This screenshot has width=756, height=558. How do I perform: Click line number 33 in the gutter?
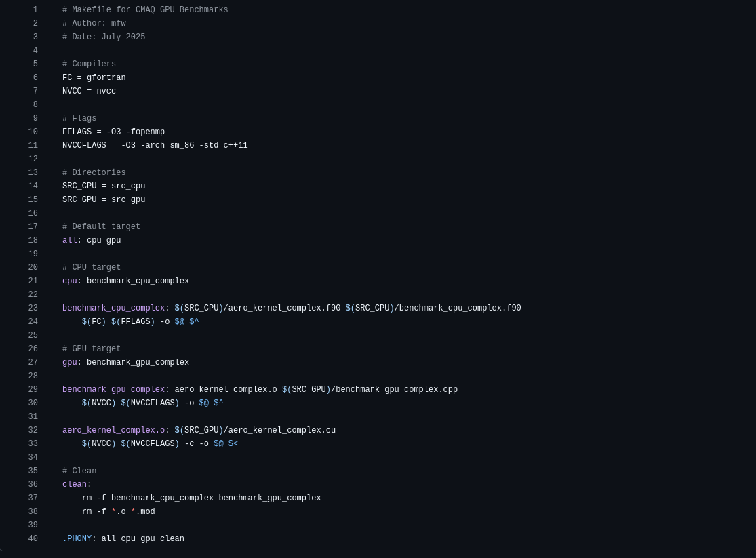point(33,444)
